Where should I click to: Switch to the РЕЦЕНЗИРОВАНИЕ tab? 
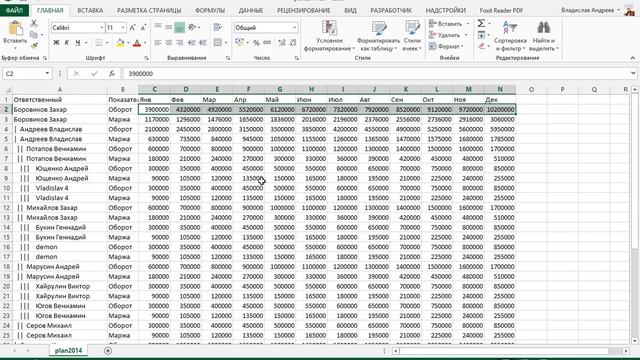[303, 10]
